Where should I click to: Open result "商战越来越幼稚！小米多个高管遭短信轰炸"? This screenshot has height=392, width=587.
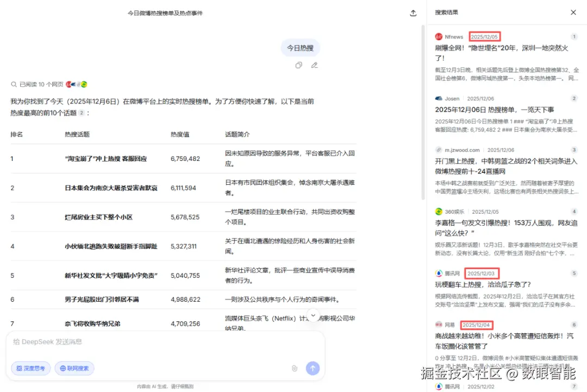(x=504, y=341)
